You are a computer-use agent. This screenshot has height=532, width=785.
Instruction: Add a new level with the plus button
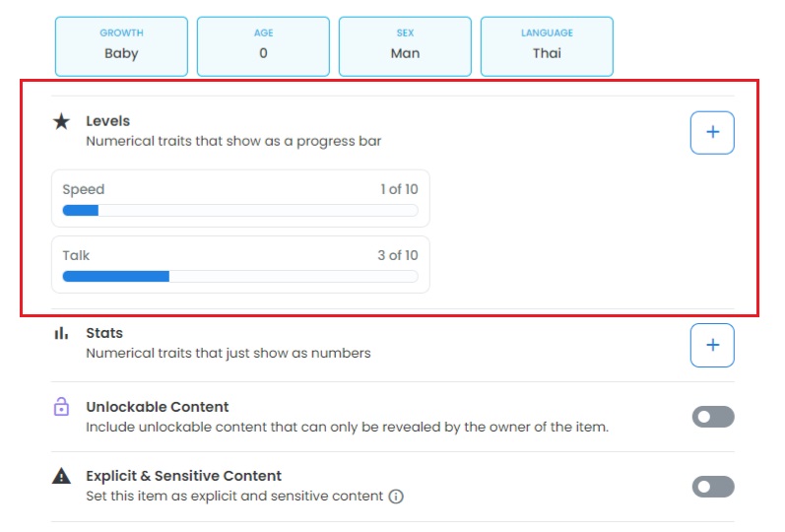click(712, 132)
